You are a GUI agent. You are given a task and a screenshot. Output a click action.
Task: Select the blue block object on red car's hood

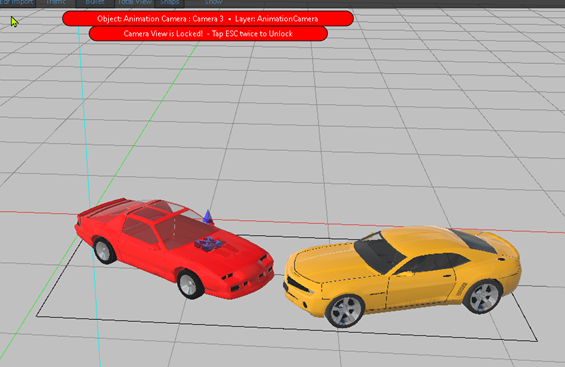coord(208,243)
